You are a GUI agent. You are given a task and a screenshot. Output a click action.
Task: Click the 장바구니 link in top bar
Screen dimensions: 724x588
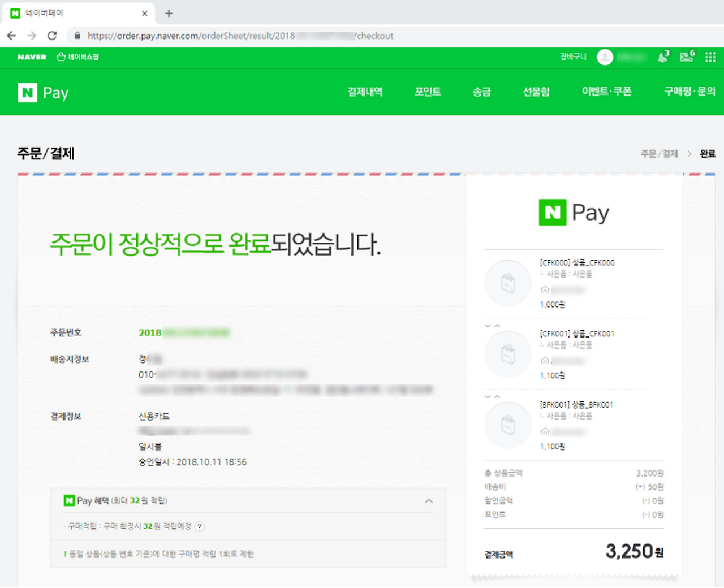click(x=572, y=57)
